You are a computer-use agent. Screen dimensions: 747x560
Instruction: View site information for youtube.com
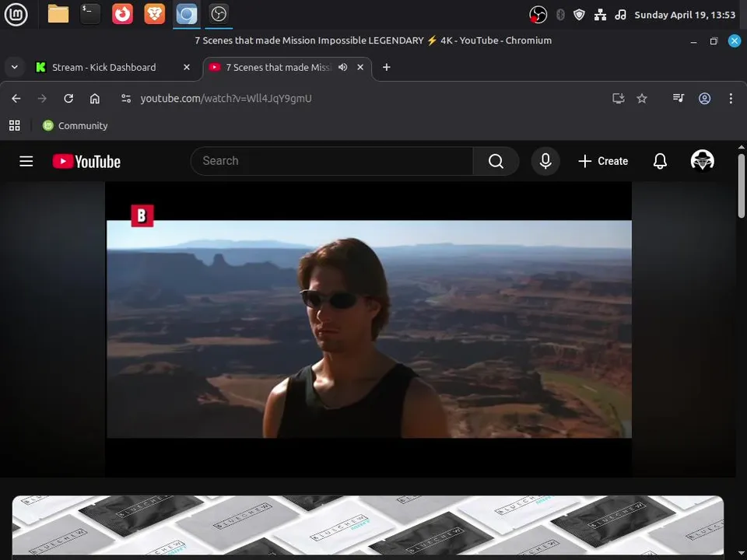[x=126, y=99]
